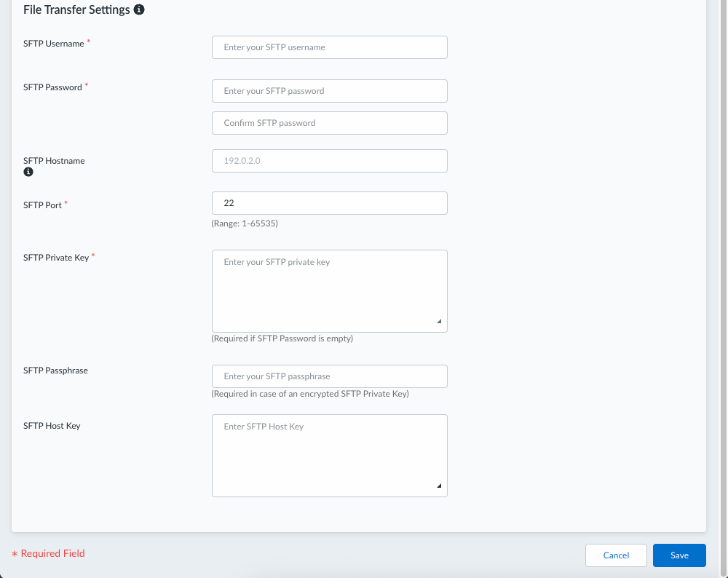Click the SFTP passphrase input field
This screenshot has width=728, height=578.
click(329, 376)
